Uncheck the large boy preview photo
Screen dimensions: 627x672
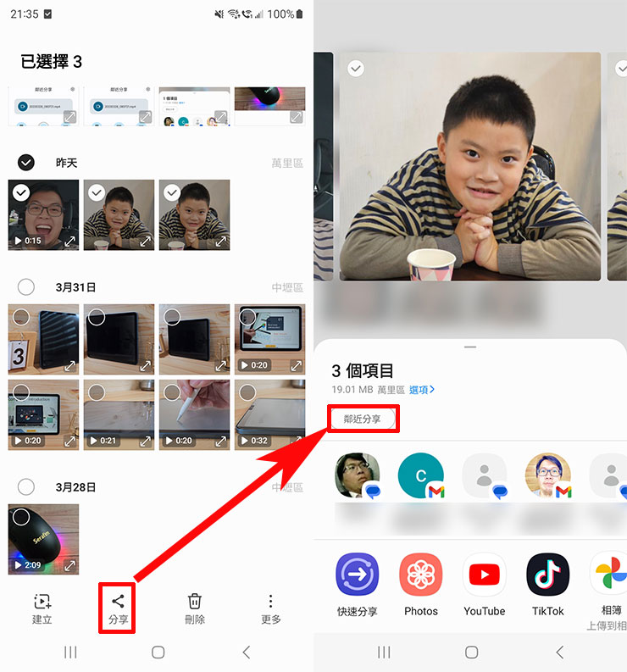click(x=356, y=68)
